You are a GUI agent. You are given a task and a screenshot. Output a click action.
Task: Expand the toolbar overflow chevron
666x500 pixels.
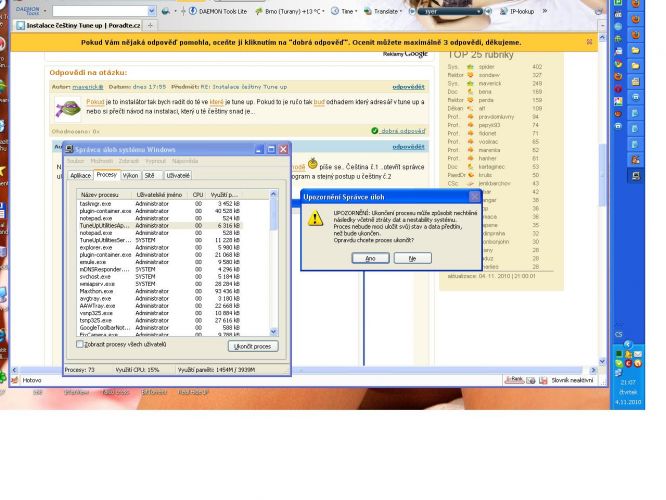click(545, 11)
